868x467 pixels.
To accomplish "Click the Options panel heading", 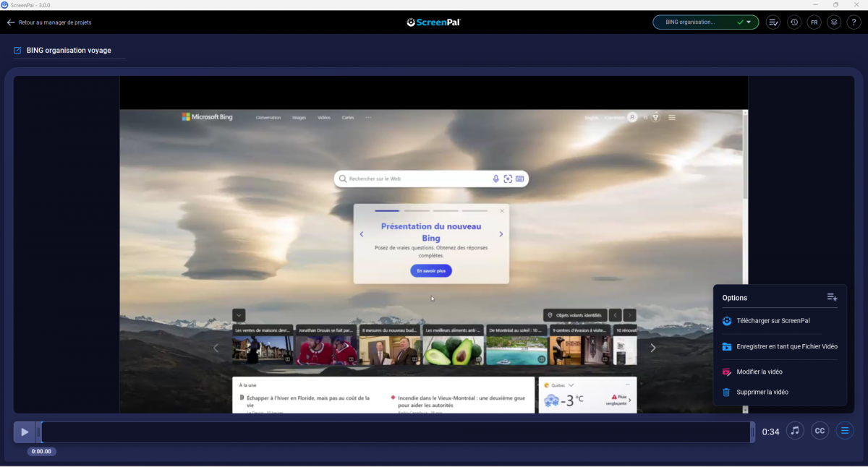I will tap(735, 298).
